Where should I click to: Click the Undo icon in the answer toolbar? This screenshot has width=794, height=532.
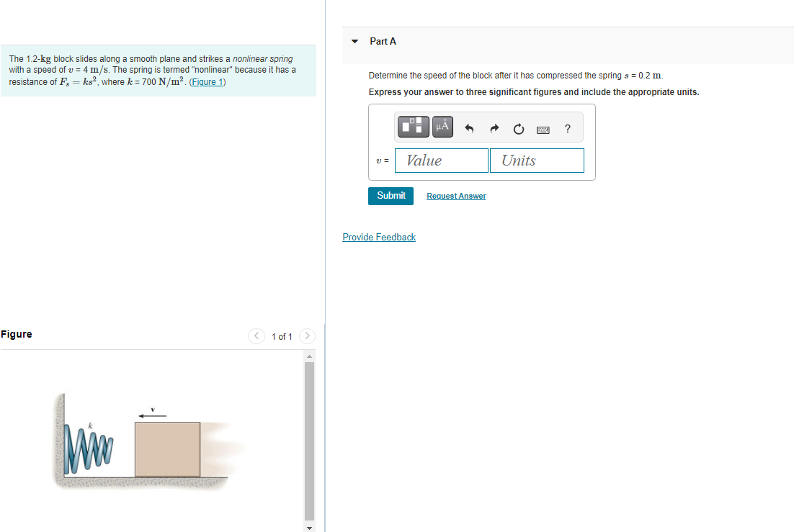[468, 127]
